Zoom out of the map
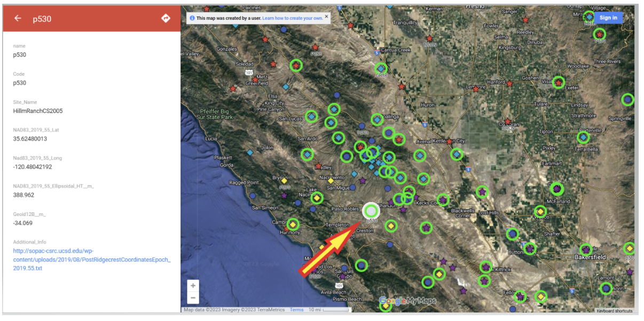This screenshot has height=321, width=644. [x=193, y=298]
